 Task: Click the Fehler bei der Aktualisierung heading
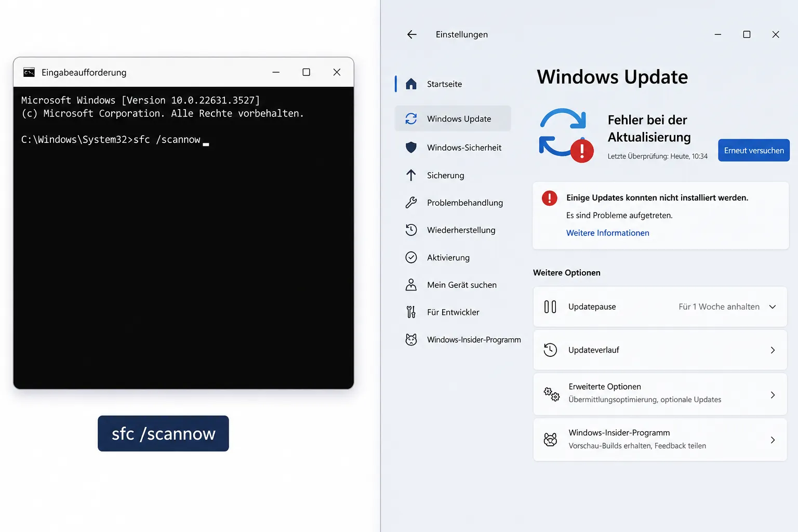649,128
